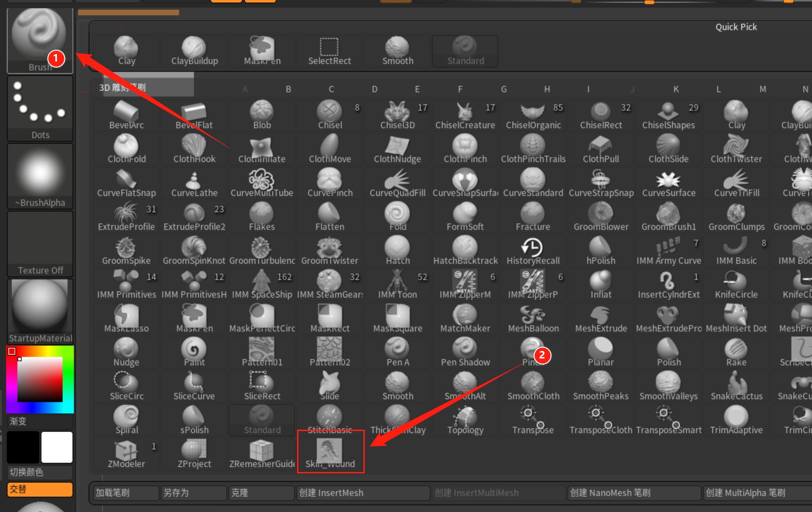Choose SelectRect in the Quick Pick row
Image resolution: width=812 pixels, height=512 pixels.
click(x=330, y=51)
